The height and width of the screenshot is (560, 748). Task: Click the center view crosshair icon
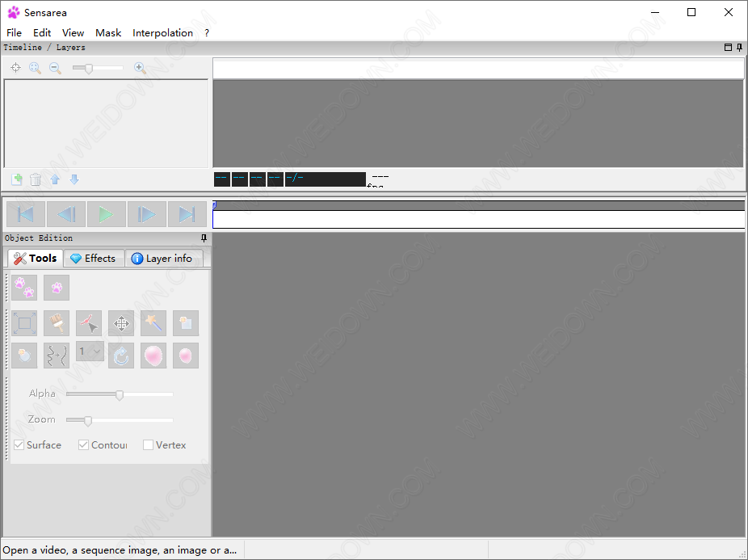[15, 68]
